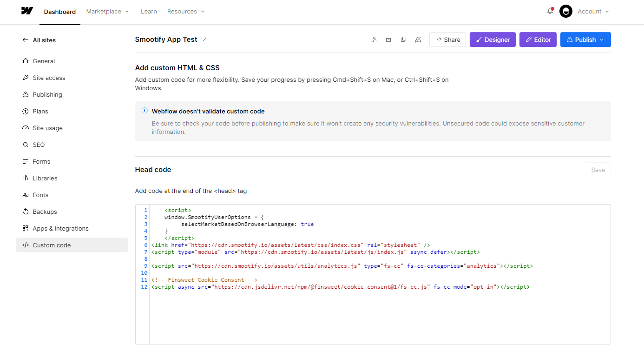Open the notifications bell
This screenshot has width=644, height=351.
pos(550,11)
